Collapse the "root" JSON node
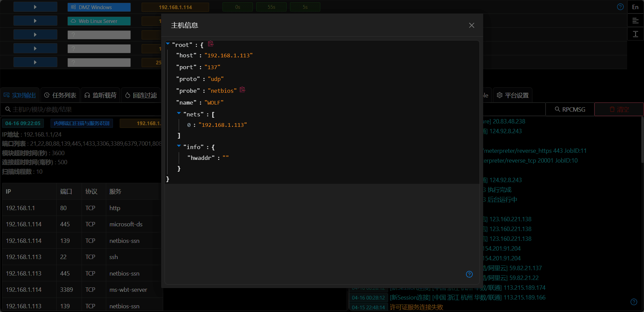 [x=168, y=44]
